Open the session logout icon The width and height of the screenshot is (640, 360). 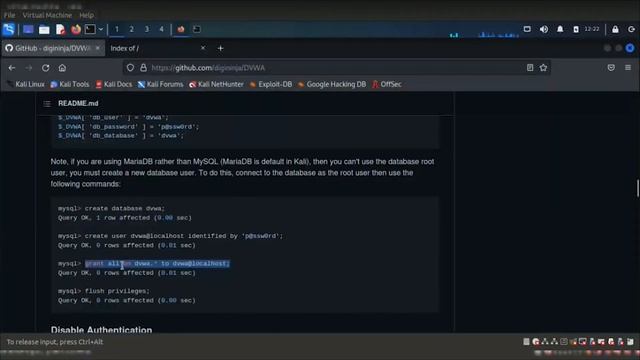tap(631, 29)
